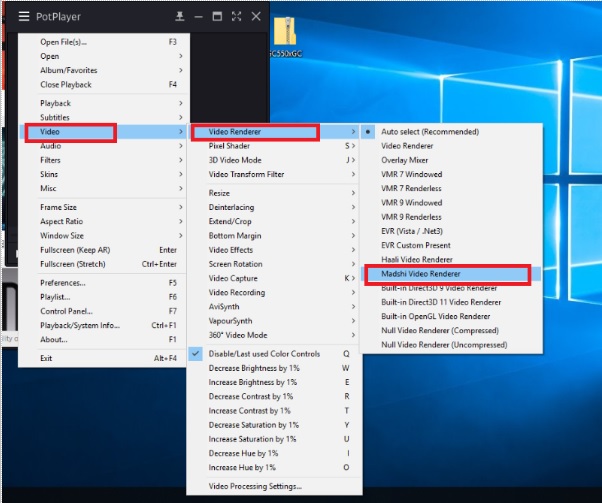The image size is (602, 503).
Task: Toggle Disable/Last used Color Controls
Action: 275,354
